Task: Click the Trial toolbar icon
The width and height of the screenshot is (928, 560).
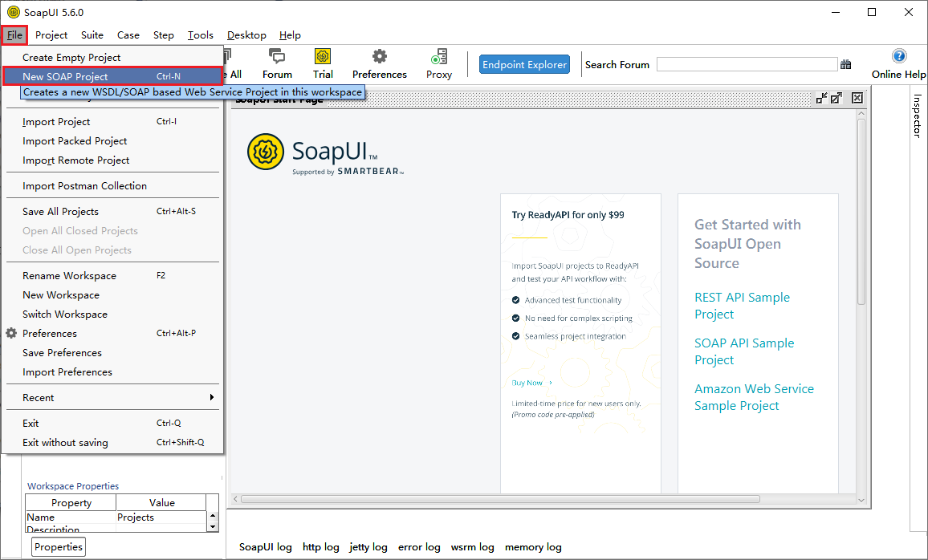Action: click(323, 64)
